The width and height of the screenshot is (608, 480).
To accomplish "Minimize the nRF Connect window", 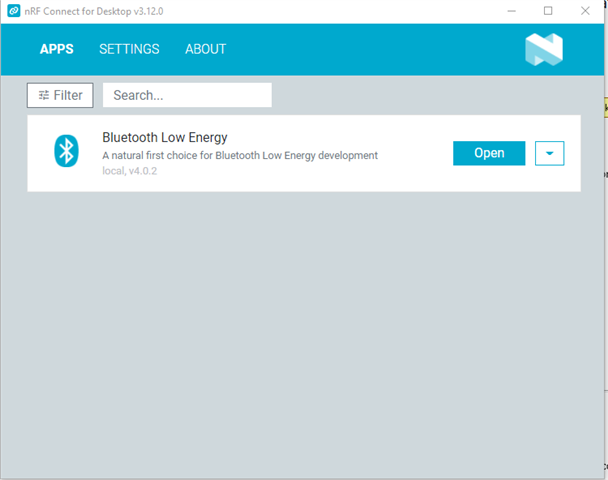I will 512,11.
